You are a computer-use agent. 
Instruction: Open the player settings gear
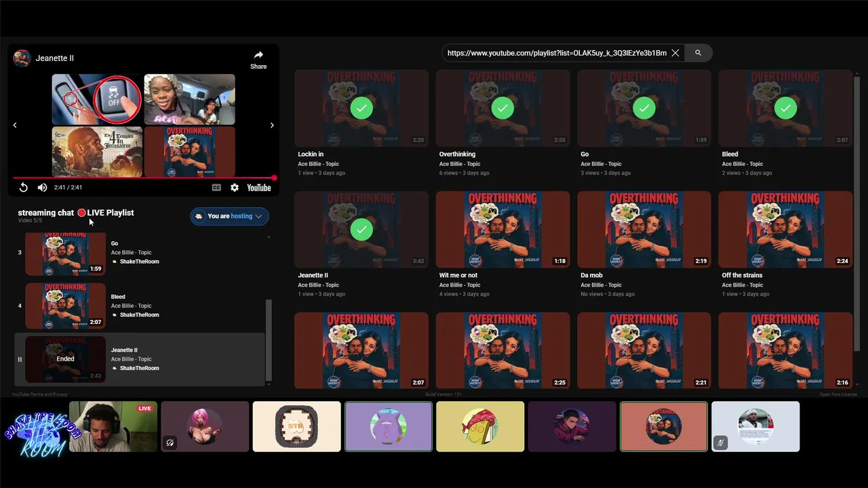(x=235, y=188)
